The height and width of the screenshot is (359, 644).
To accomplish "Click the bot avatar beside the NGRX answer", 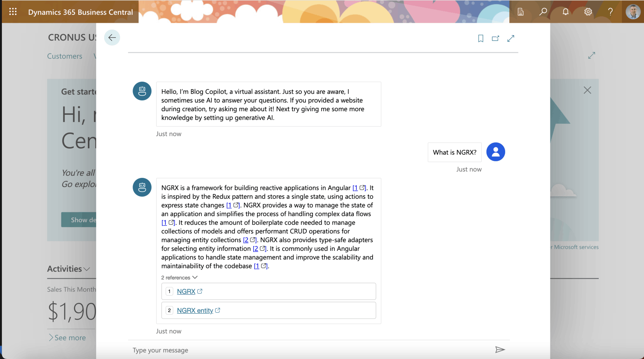I will click(x=142, y=187).
